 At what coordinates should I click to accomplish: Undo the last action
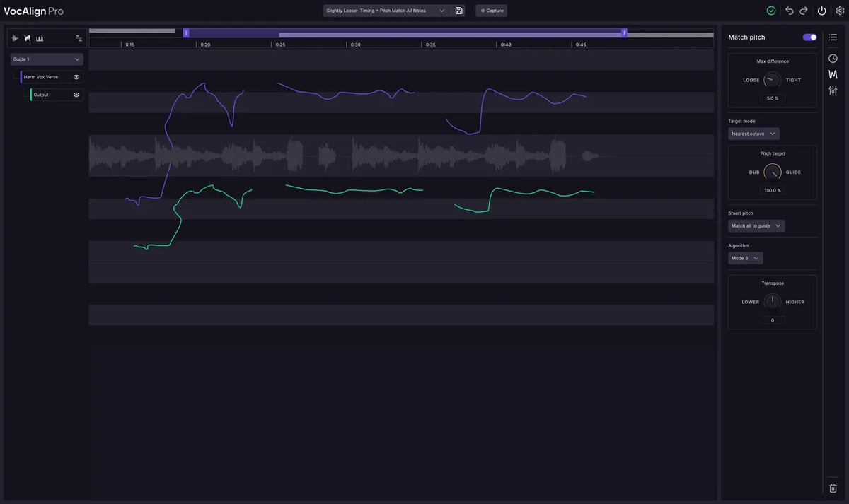[790, 11]
